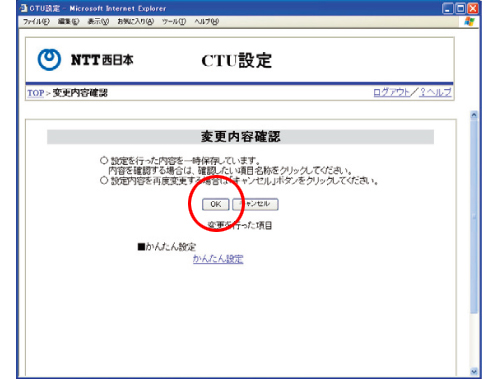Open the かんたん設定 link
Screen dimensions: 500x379
(x=218, y=259)
